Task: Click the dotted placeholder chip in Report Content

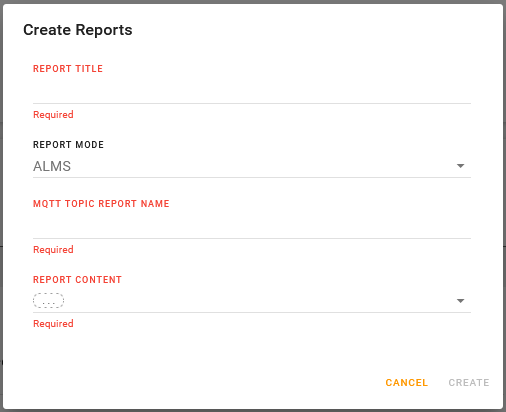Action: [48, 301]
